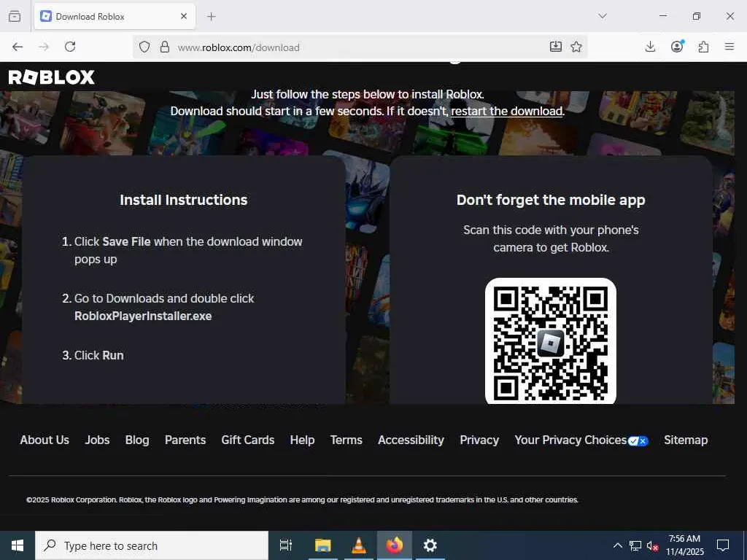Click install app icon in address bar

(x=555, y=47)
